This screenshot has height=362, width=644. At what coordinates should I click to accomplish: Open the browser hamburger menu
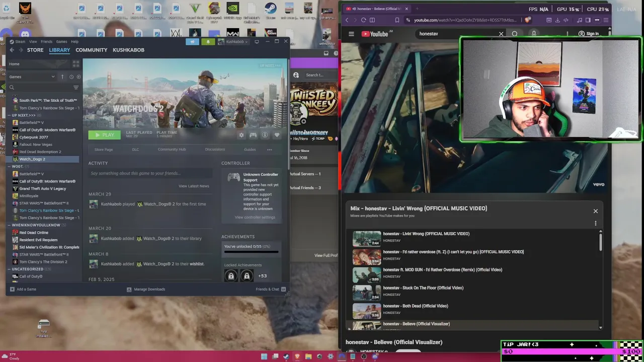pyautogui.click(x=606, y=20)
